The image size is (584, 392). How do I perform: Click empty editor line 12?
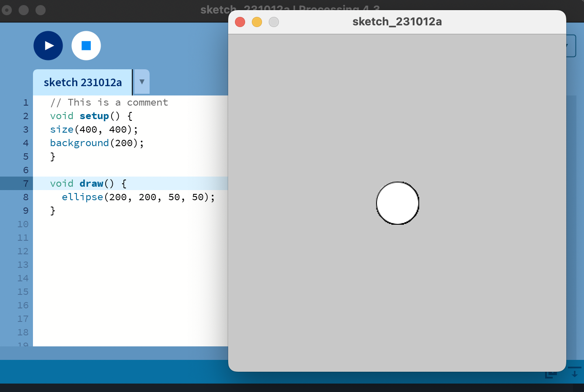click(x=127, y=251)
